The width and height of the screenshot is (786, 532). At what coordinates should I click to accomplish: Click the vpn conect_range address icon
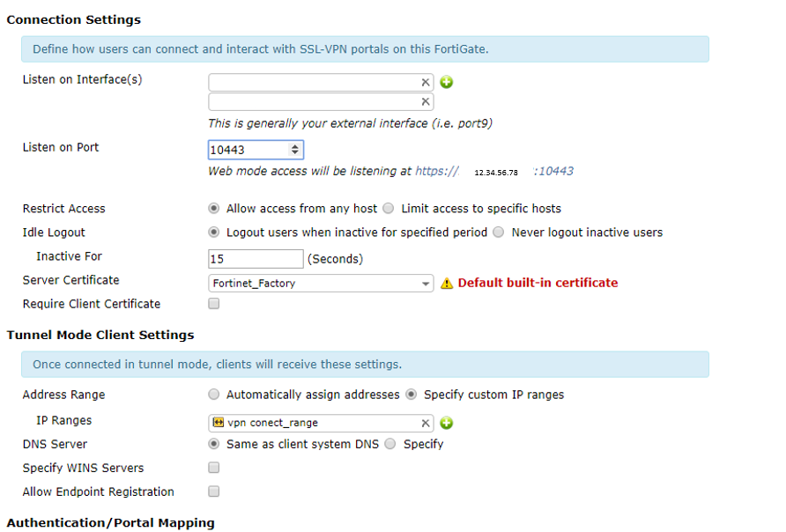[x=219, y=423]
